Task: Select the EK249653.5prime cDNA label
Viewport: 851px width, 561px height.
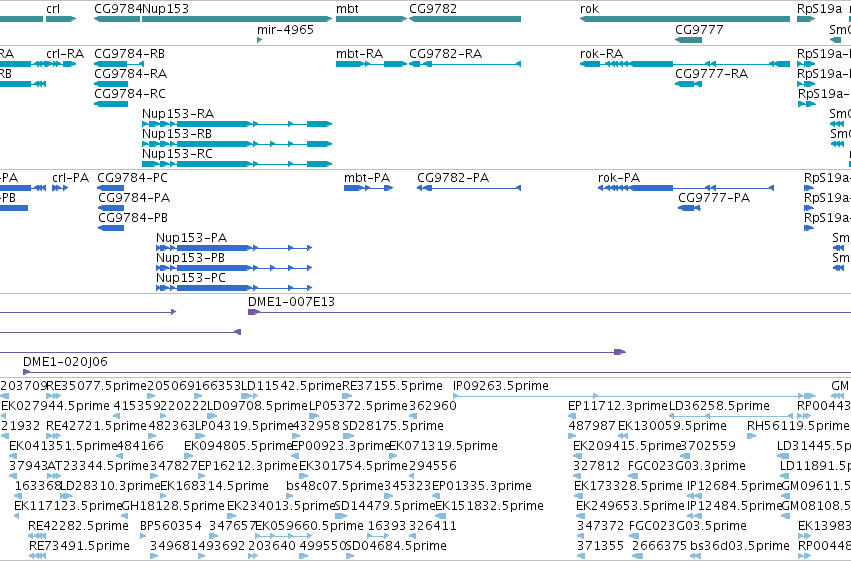Action: [x=630, y=506]
